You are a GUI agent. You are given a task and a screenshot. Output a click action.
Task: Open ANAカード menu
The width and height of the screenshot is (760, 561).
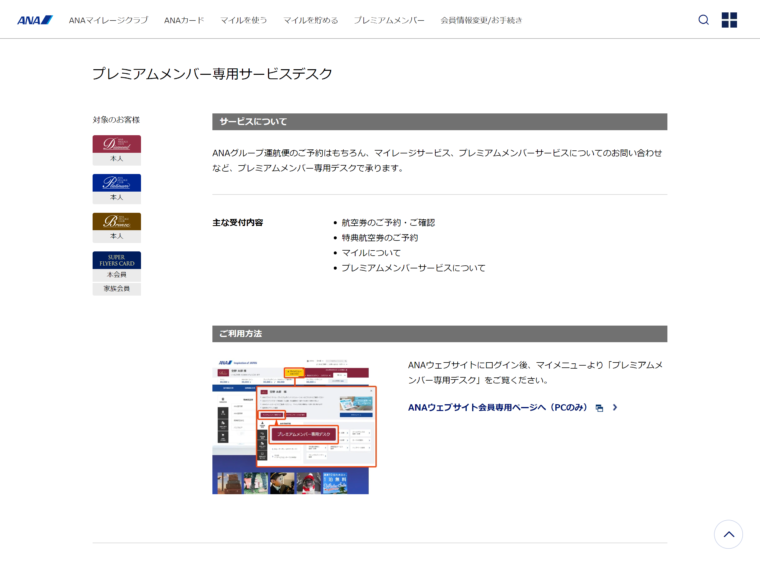click(184, 20)
